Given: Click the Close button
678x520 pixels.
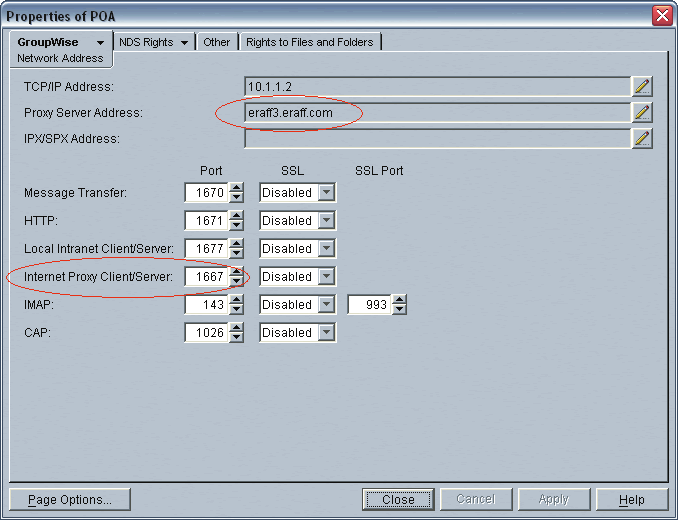Looking at the screenshot, I should (x=398, y=499).
